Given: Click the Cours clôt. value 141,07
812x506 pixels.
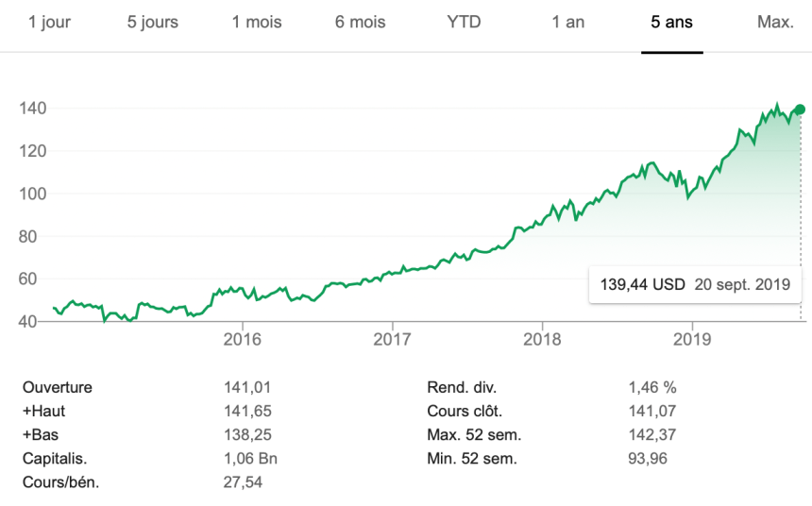Looking at the screenshot, I should point(652,411).
